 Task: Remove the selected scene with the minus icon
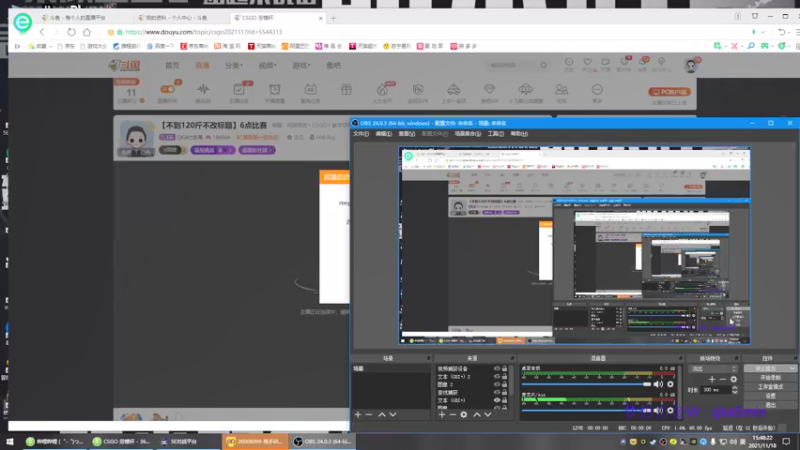[x=369, y=415]
